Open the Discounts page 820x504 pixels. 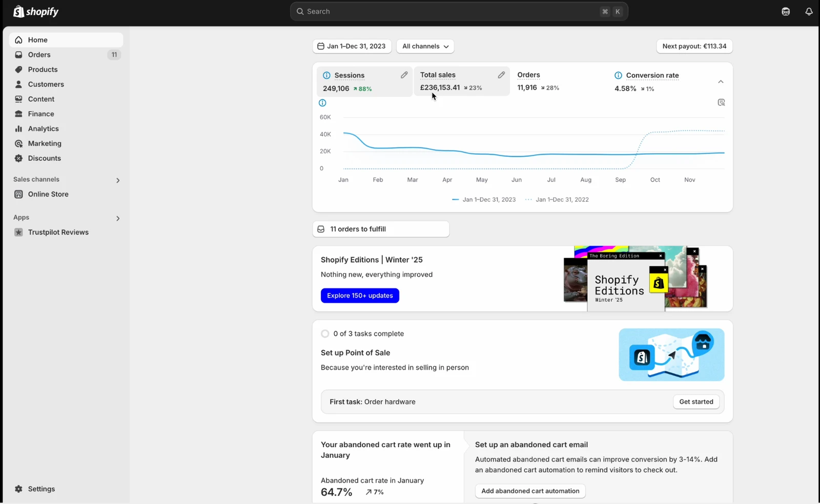click(x=66, y=159)
